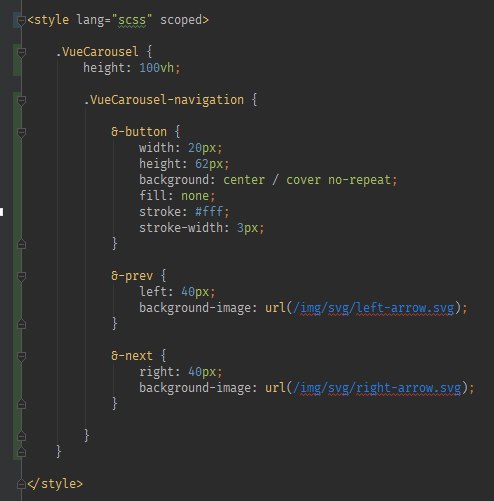Click the background-image property in the &-prev block
The height and width of the screenshot is (501, 494).
tap(195, 308)
